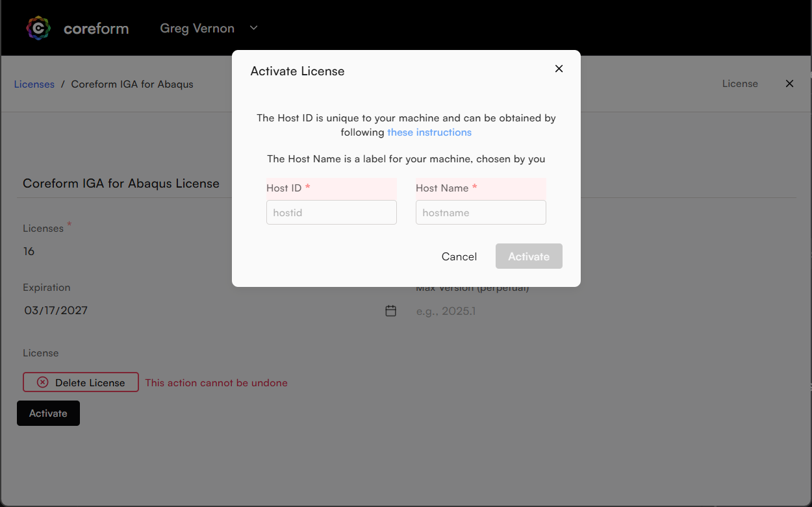The width and height of the screenshot is (812, 507).
Task: Click the Coreform rainbow logo icon
Action: (38, 28)
